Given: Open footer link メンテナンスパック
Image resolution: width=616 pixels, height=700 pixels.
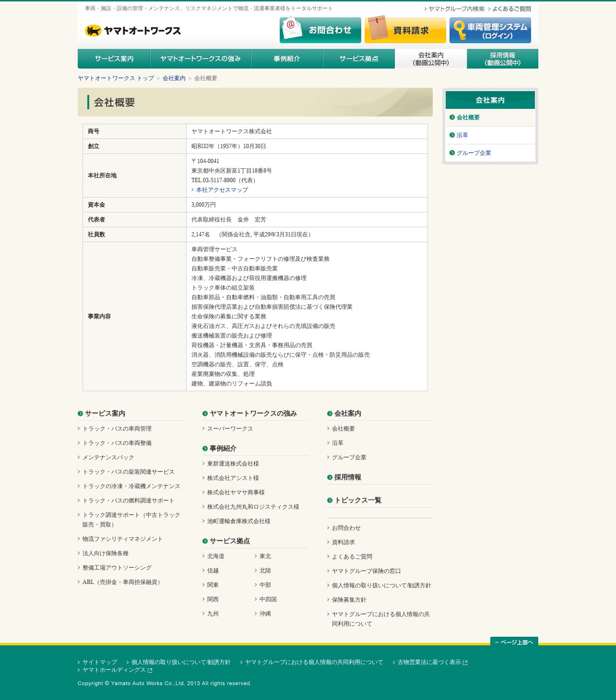Looking at the screenshot, I should pos(108,457).
